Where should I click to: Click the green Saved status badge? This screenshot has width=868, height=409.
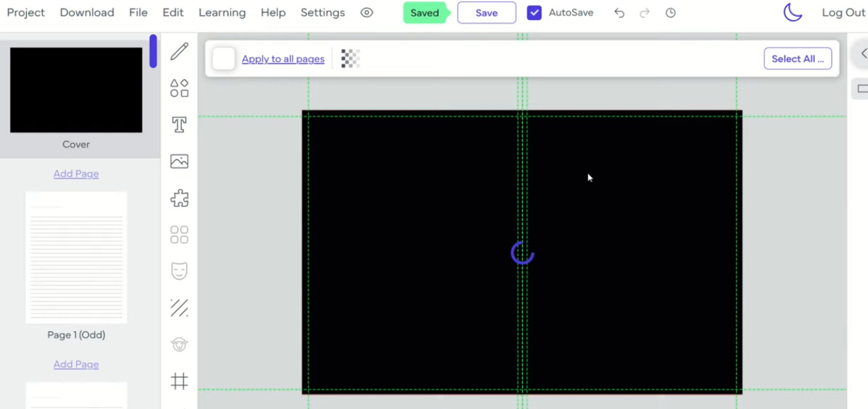point(425,13)
